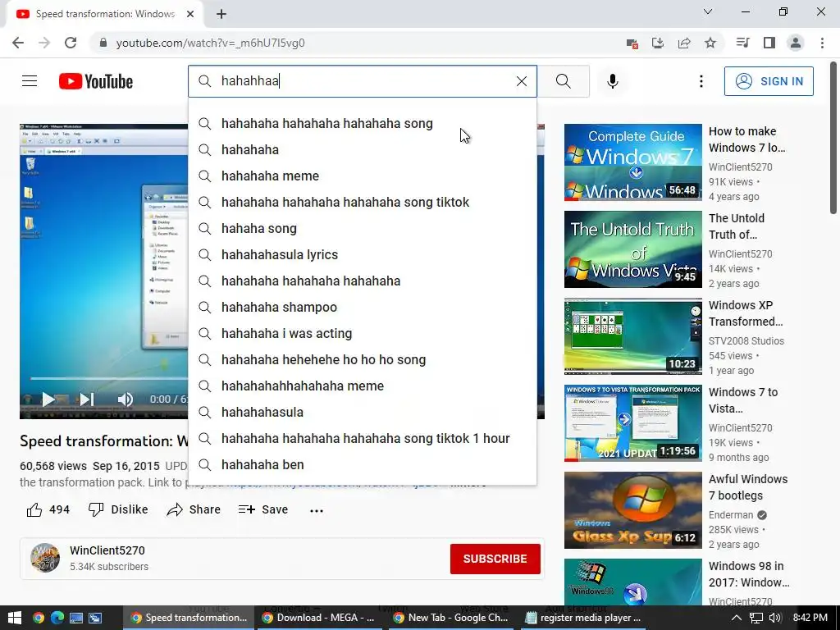Switch to 'New Tab - Google Chrome' taskbar window
840x630 pixels.
coord(450,618)
